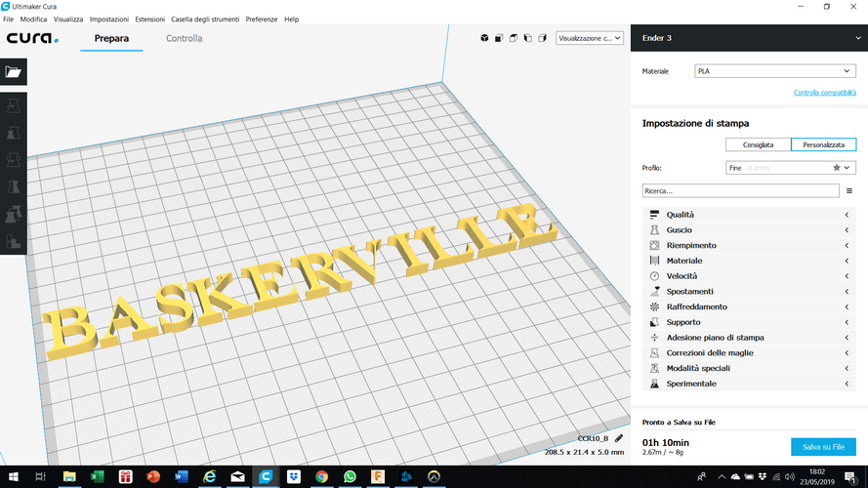Open PowerPoint from the taskbar
The width and height of the screenshot is (868, 488).
tap(153, 476)
